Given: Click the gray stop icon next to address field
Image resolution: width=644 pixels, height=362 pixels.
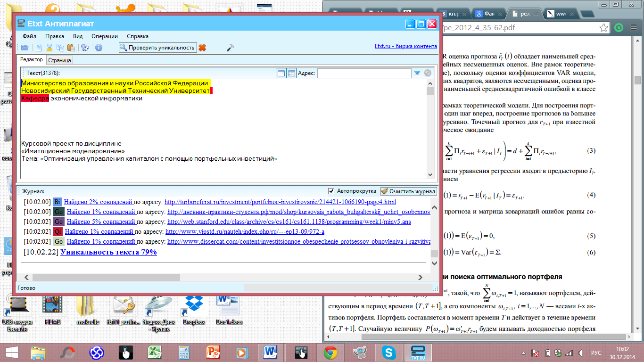Looking at the screenshot, I should point(428,73).
